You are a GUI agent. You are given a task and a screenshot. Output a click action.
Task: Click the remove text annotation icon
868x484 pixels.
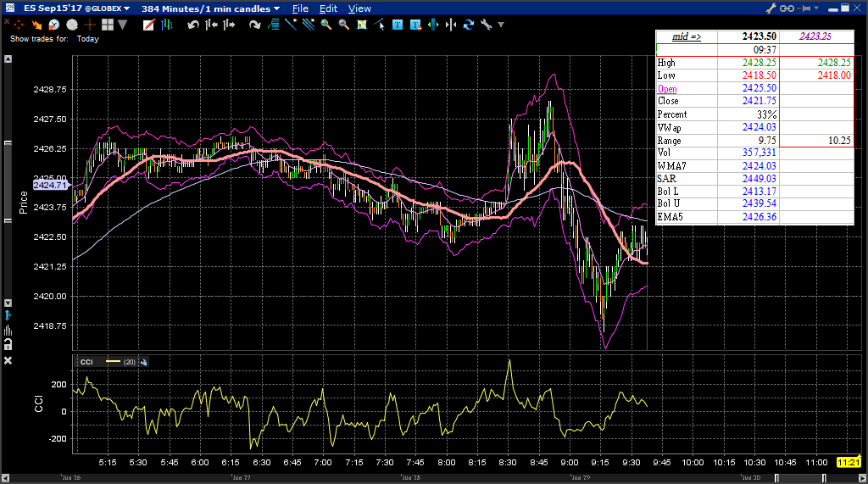[415, 25]
